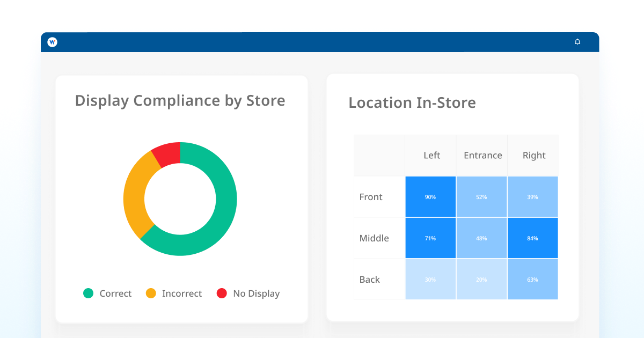The width and height of the screenshot is (644, 338).
Task: Select the Middle row label
Action: tap(374, 238)
